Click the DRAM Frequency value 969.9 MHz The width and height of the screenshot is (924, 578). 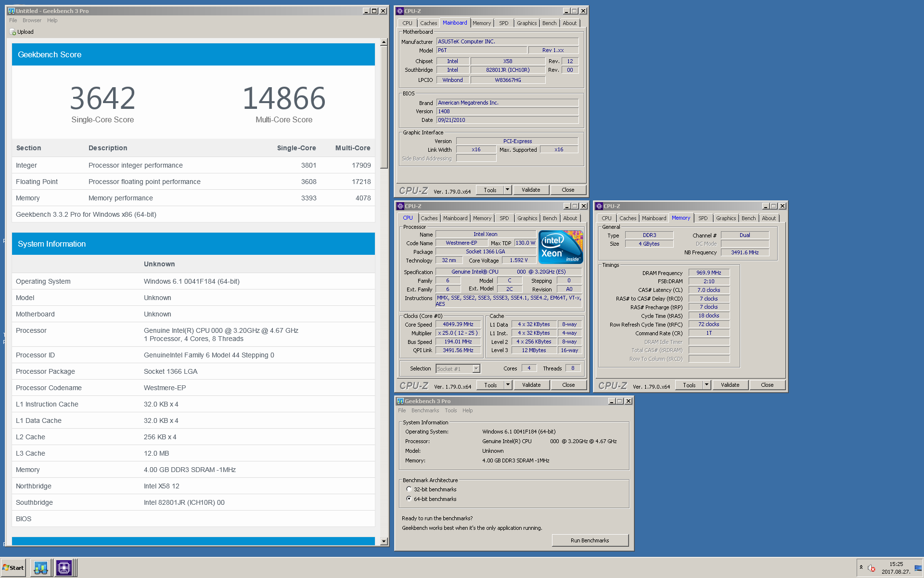coord(709,273)
